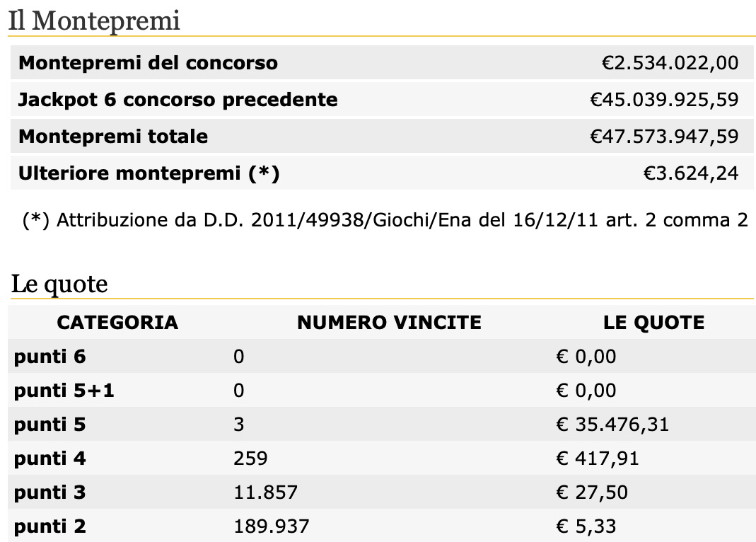Screen dimensions: 756x542
Task: Click the 259 winners count for punti 4
Action: (250, 458)
